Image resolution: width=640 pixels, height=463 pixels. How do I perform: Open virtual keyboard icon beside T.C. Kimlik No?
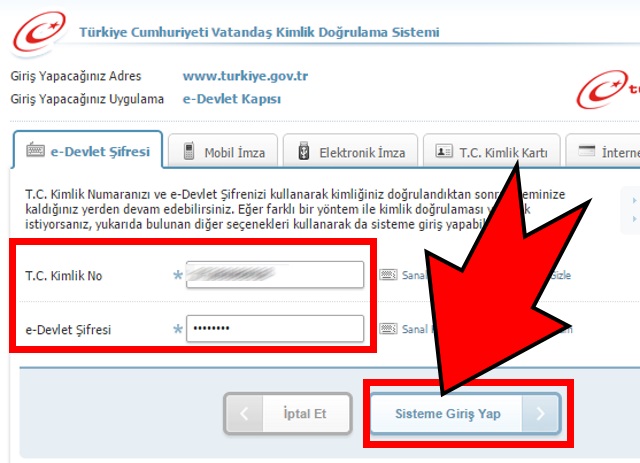pos(388,275)
